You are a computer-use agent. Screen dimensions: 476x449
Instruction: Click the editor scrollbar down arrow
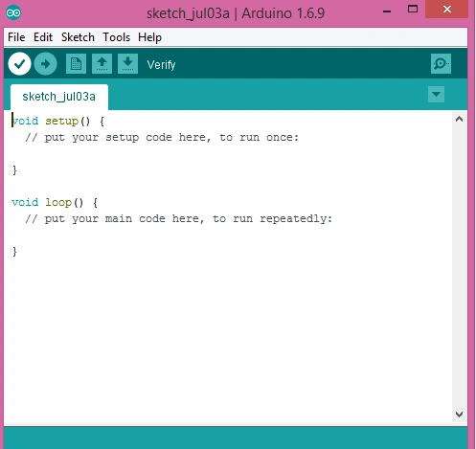point(460,415)
